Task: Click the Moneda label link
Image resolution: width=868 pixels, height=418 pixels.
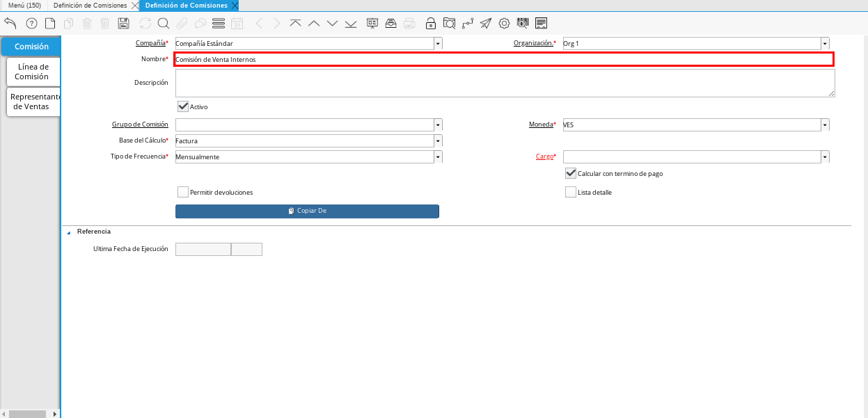Action: point(541,124)
